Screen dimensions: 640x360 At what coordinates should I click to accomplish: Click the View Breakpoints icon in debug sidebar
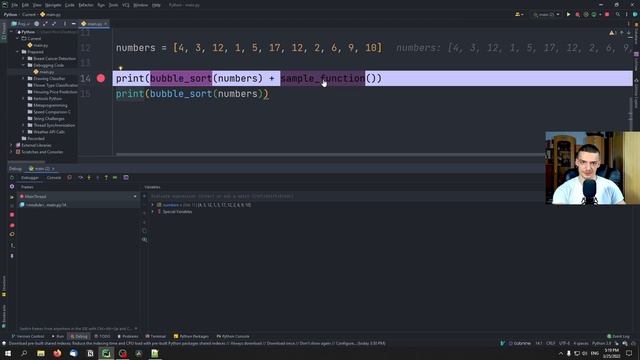[x=12, y=225]
